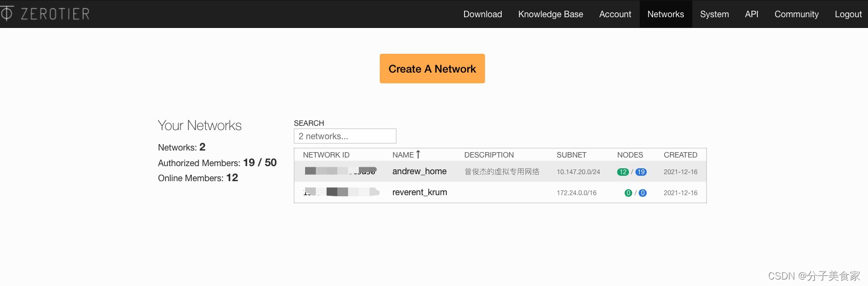Click the NAME sort arrow icon

click(x=418, y=154)
